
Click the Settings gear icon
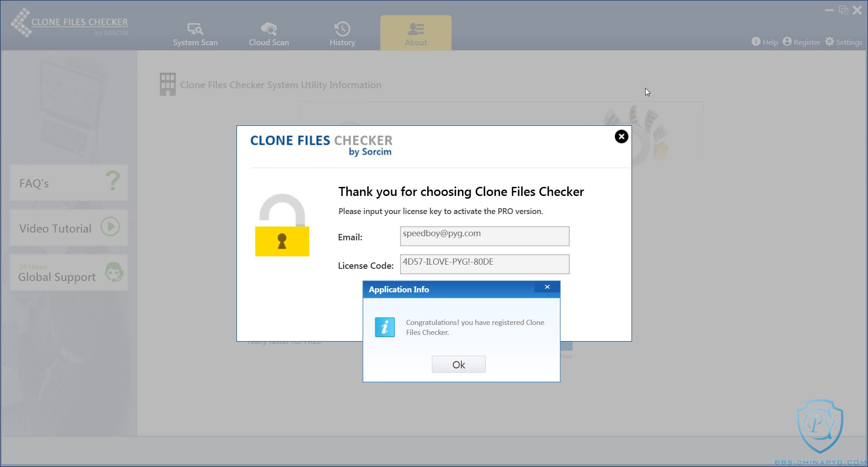(x=830, y=41)
